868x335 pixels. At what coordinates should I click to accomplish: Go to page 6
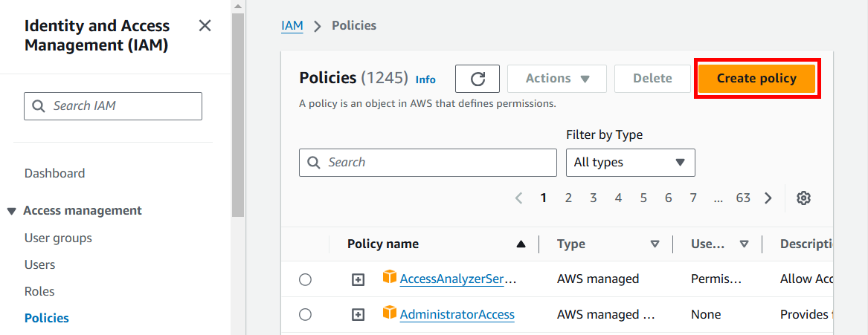click(x=668, y=198)
